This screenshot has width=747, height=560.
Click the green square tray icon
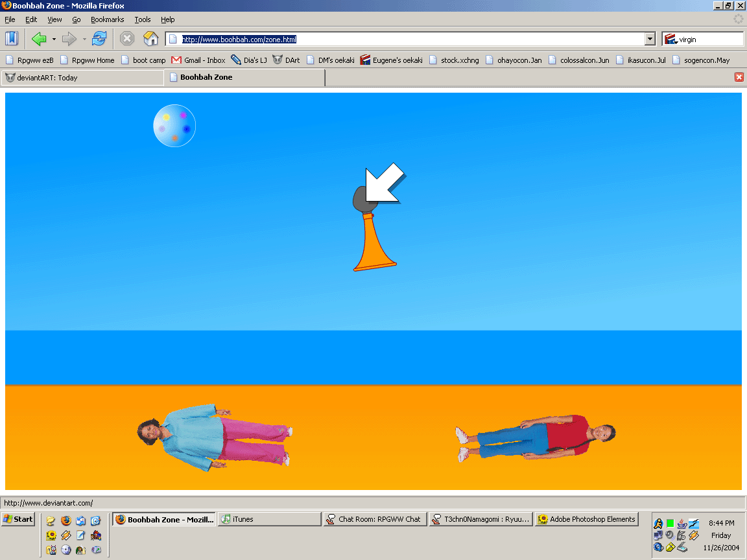(x=670, y=524)
